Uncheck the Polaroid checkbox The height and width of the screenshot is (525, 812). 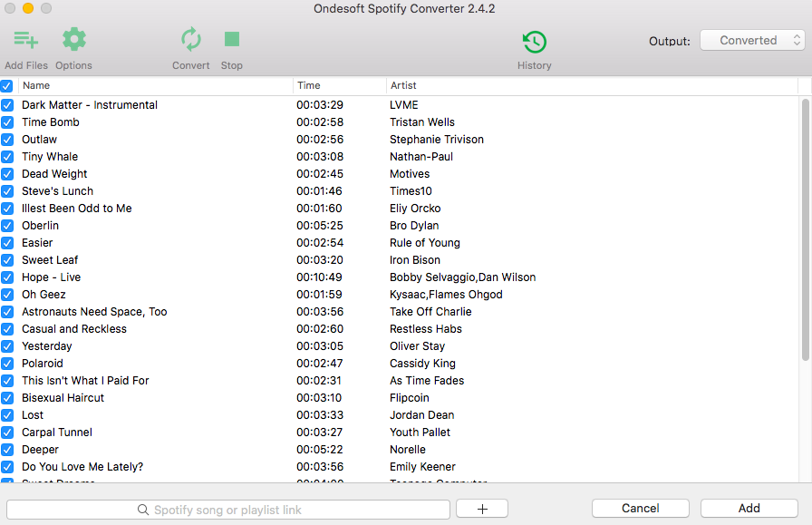pyautogui.click(x=7, y=364)
